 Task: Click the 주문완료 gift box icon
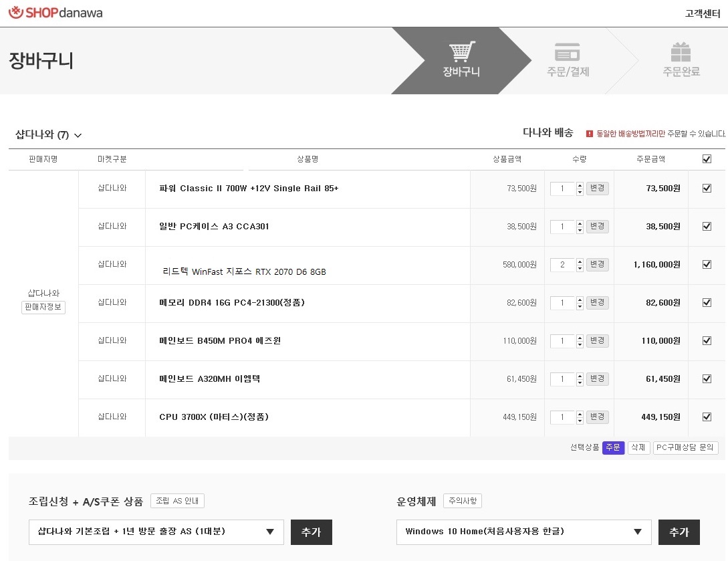coord(681,51)
